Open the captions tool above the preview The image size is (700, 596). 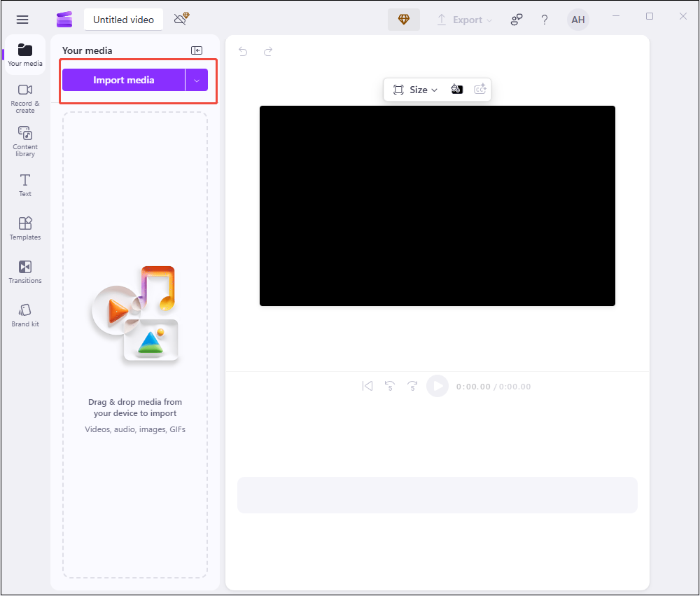point(480,89)
